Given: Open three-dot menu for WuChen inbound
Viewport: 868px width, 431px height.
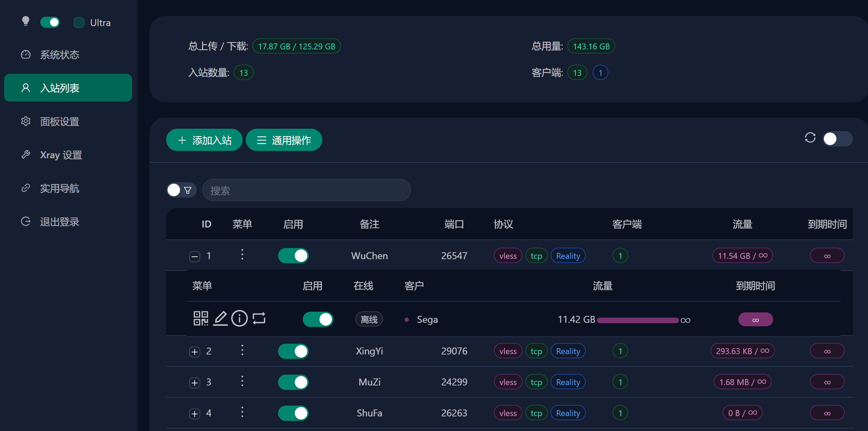Looking at the screenshot, I should [242, 255].
